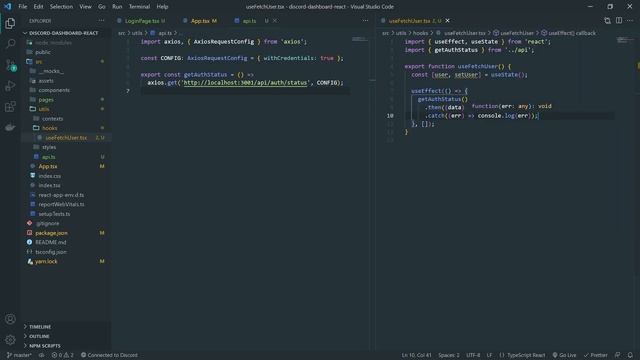Switch to LoginPage.tsx tab

[142, 21]
